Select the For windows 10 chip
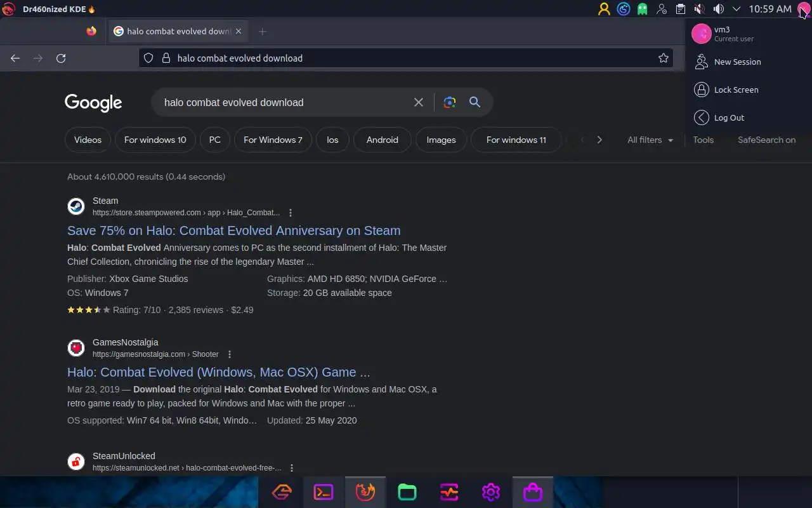The height and width of the screenshot is (508, 812). [x=155, y=140]
